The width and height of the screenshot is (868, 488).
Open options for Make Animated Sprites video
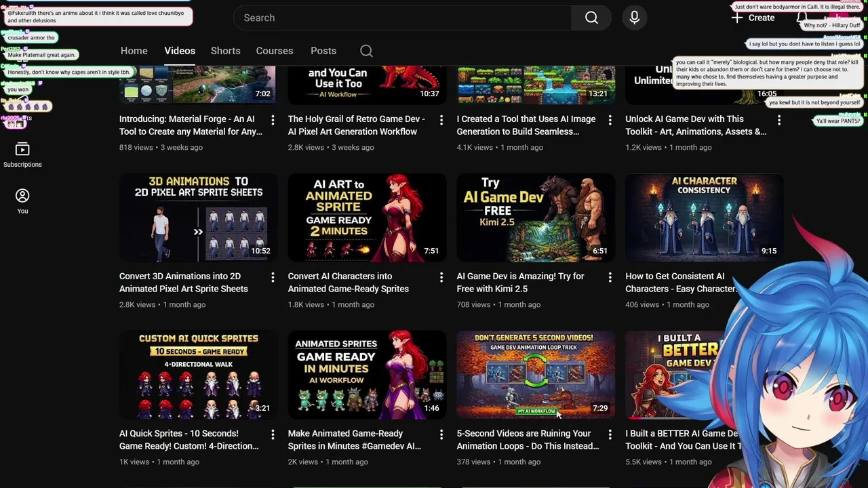point(441,434)
